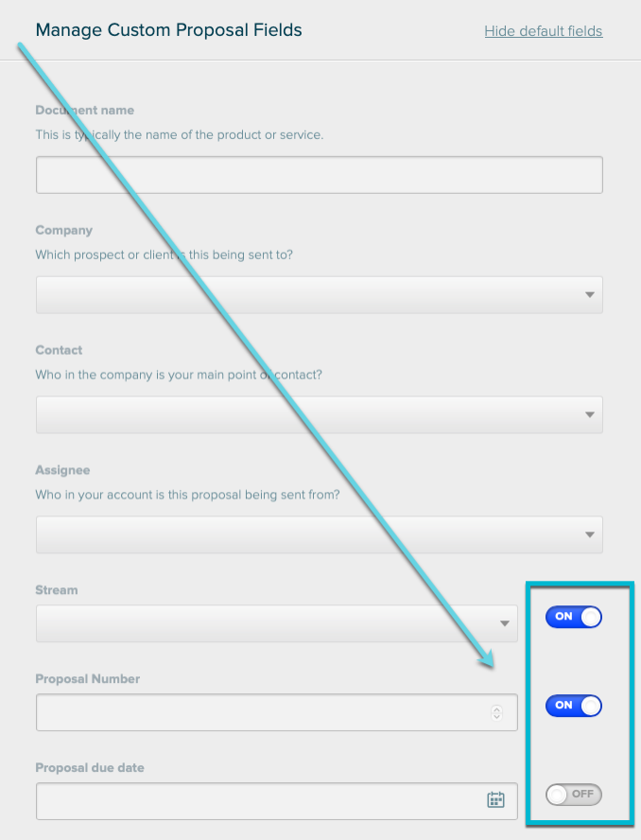Click the Manage Custom Proposal Fields heading
Image resolution: width=641 pixels, height=840 pixels.
tap(168, 30)
